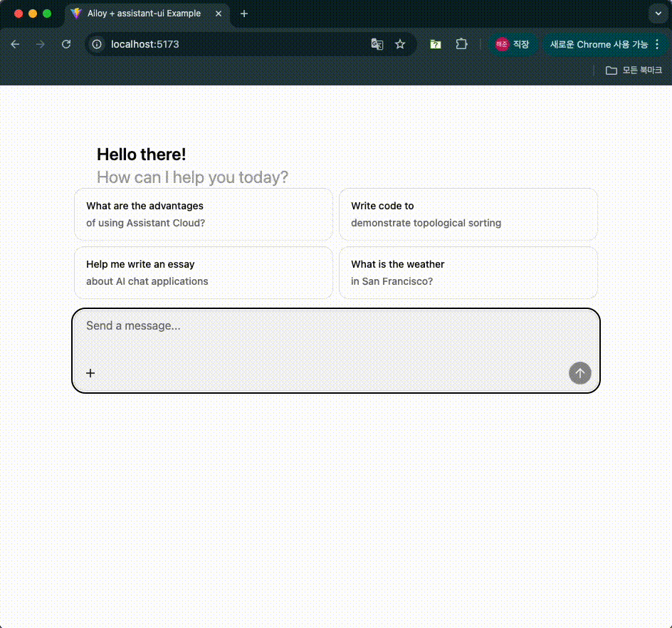Click the plus attachment icon
Viewport: 672px width, 628px height.
pos(90,373)
